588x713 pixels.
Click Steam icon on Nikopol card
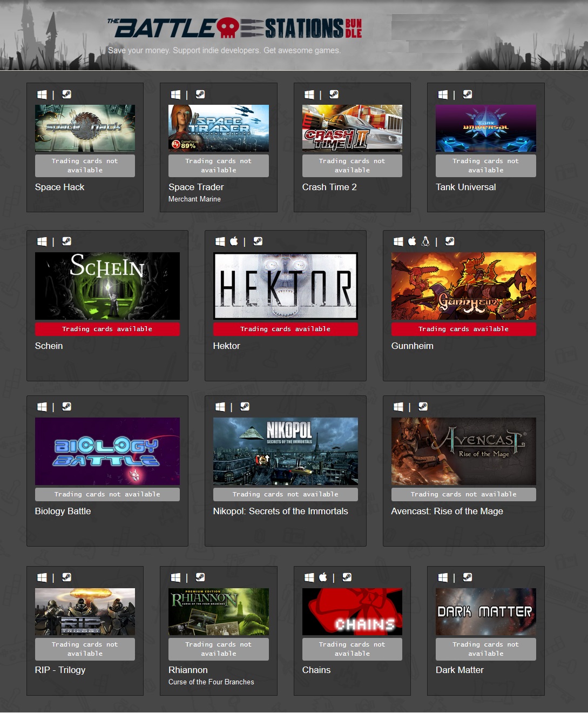click(245, 406)
